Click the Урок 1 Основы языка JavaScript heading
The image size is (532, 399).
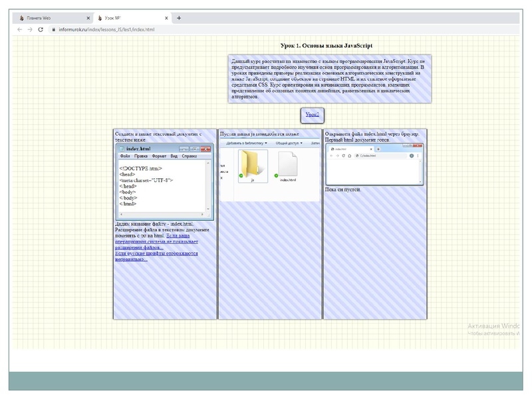pyautogui.click(x=330, y=46)
